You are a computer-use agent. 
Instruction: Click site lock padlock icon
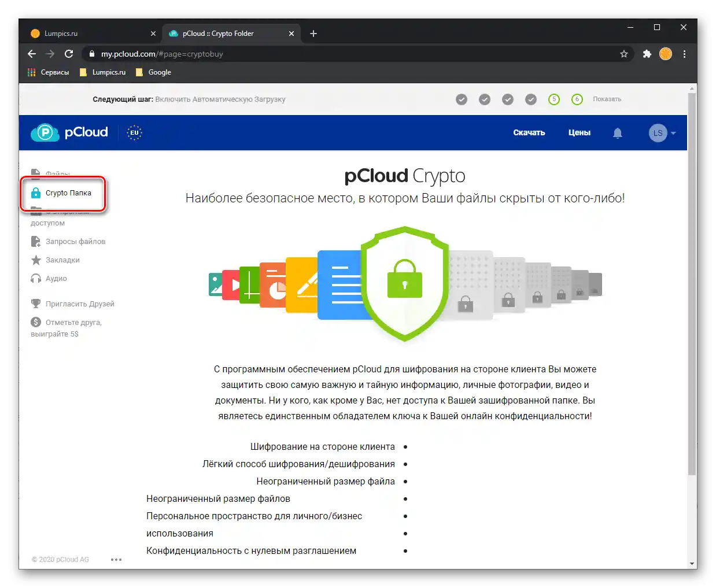tap(91, 54)
